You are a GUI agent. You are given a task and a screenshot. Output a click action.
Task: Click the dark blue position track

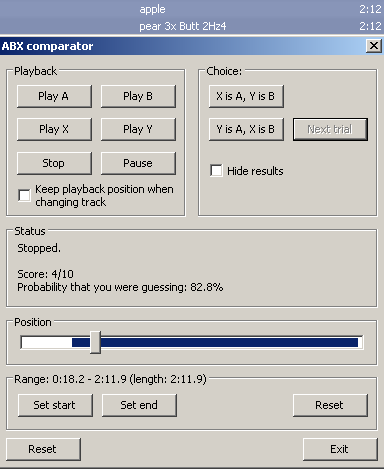click(215, 342)
